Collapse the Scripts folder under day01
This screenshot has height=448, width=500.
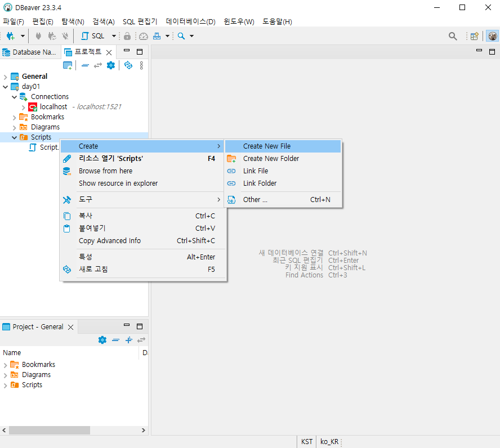click(x=14, y=137)
